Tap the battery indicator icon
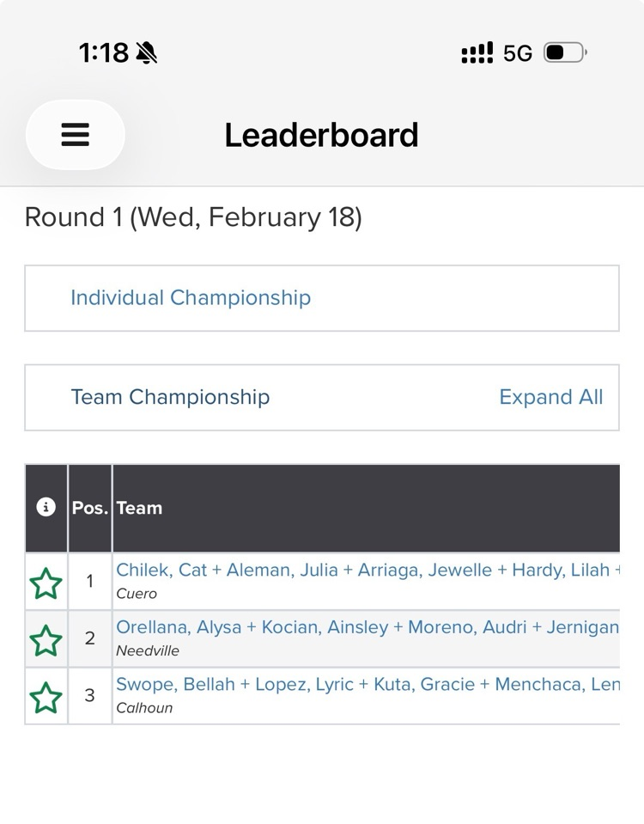This screenshot has height=824, width=644. [564, 53]
